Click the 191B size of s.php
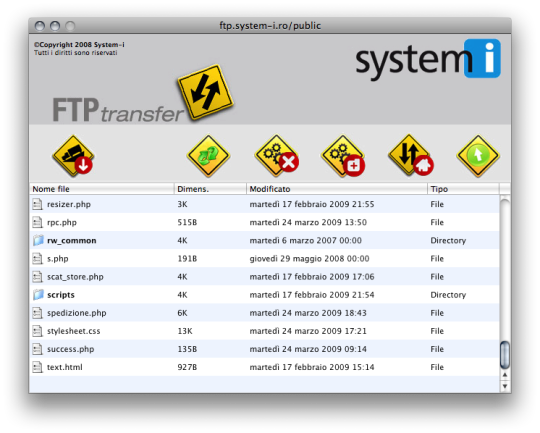 coord(187,258)
